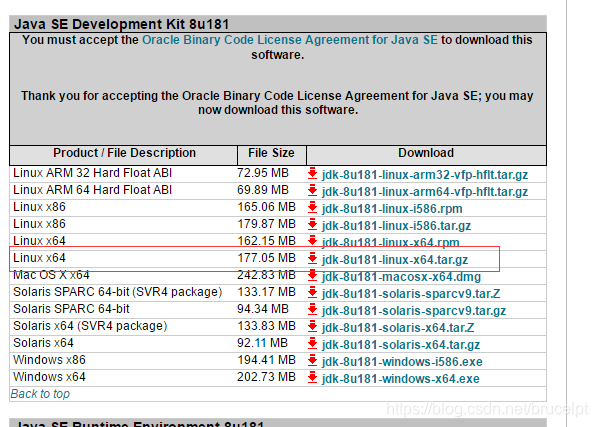Click the 165.06 MB file size
This screenshot has width=598, height=427.
click(266, 207)
